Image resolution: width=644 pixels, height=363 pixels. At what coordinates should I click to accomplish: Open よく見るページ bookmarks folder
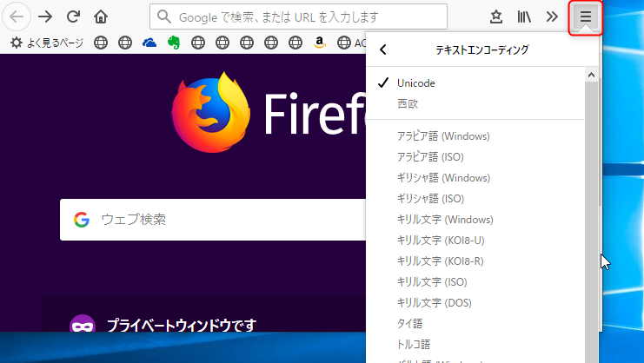point(47,43)
